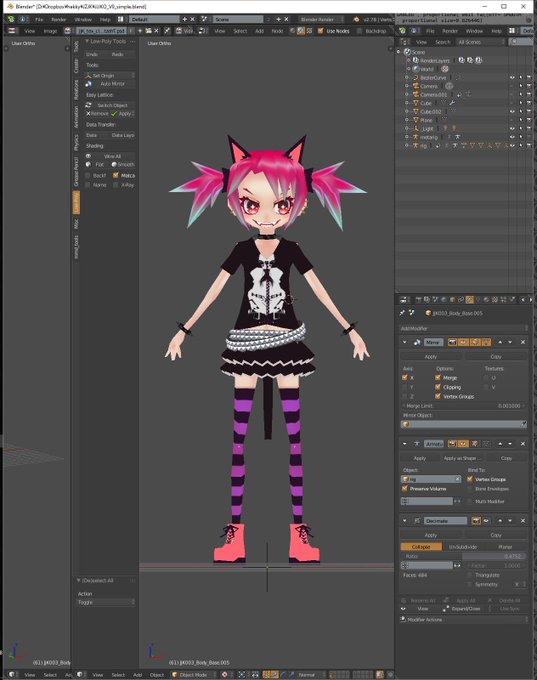Click the properties editor type icon

tap(404, 300)
